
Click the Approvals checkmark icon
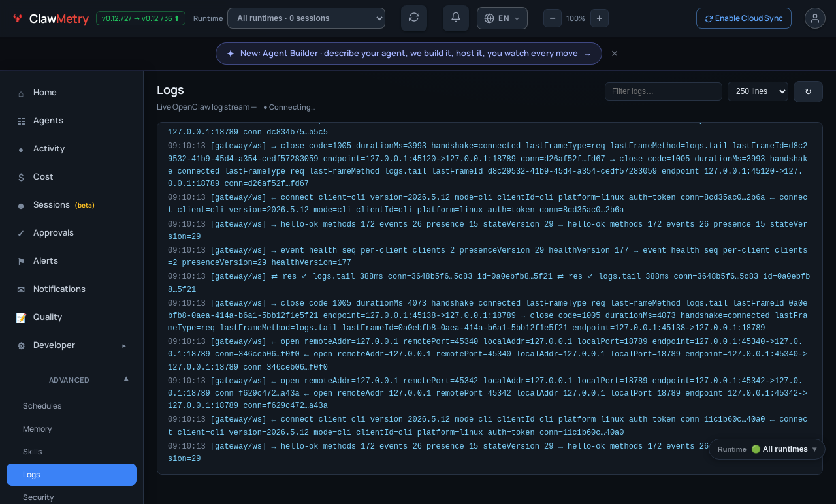[21, 233]
